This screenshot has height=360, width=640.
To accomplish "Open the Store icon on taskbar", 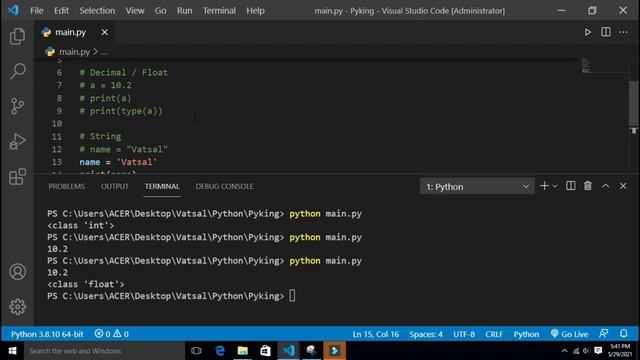I will coord(265,351).
